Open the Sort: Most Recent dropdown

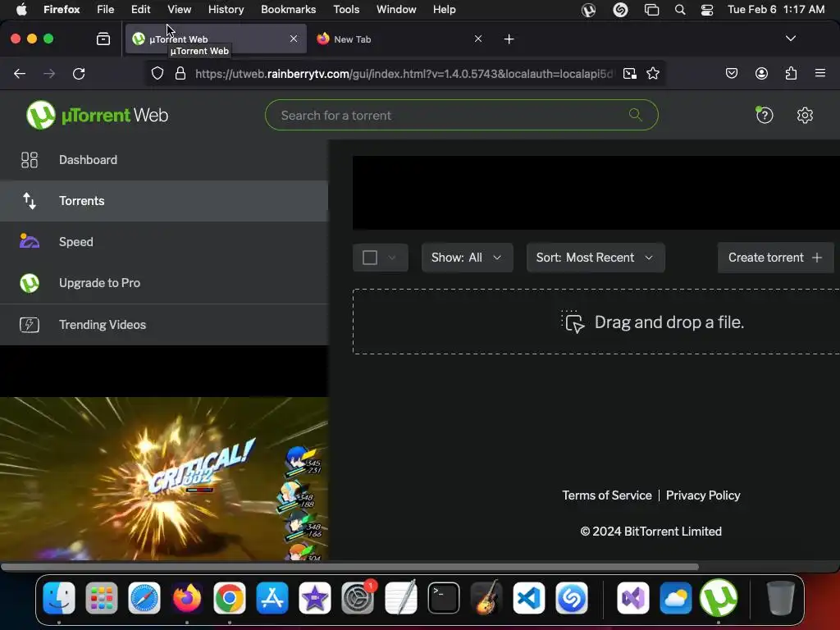tap(596, 258)
